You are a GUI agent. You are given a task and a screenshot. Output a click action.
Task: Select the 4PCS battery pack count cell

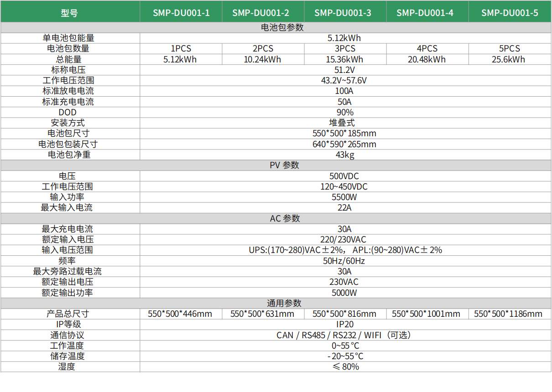(427, 48)
